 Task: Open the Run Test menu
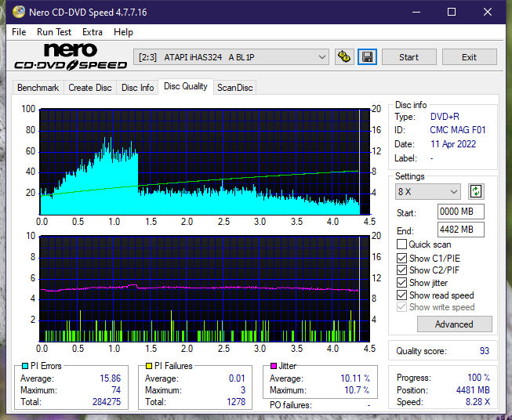(x=54, y=32)
